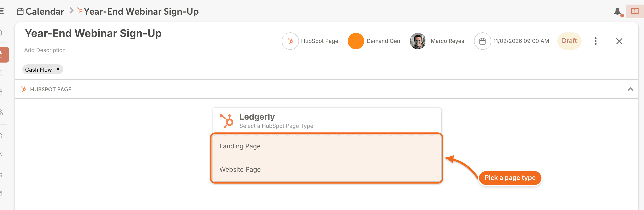The image size is (644, 210).
Task: Click the Demand Gen orange color swatch
Action: (x=355, y=41)
